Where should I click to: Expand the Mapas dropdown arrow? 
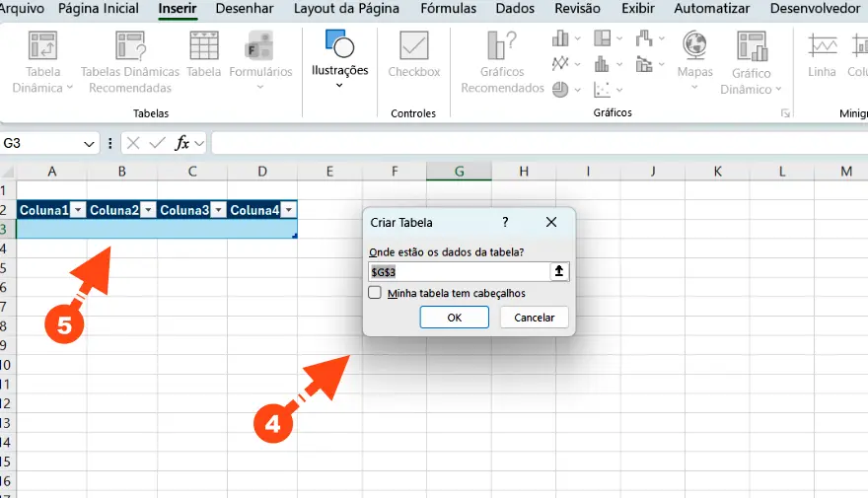click(694, 87)
